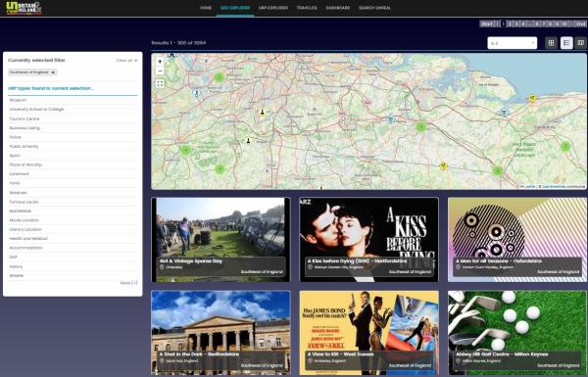This screenshot has width=588, height=377.
Task: Click the location pin on the A View to Kill card
Action: coord(310,361)
